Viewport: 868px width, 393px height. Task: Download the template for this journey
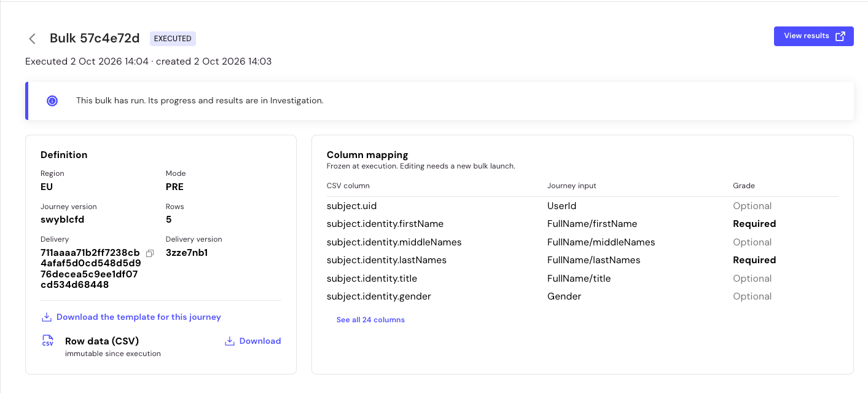(131, 317)
